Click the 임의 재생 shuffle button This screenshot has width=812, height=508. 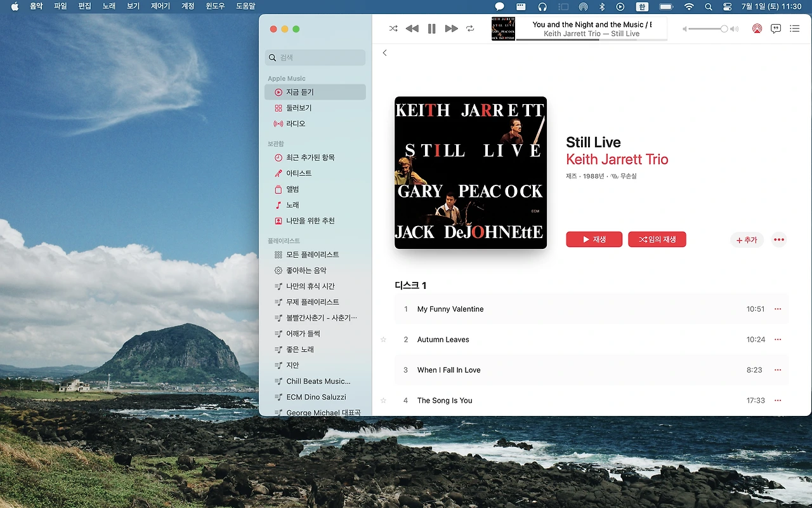click(x=657, y=239)
